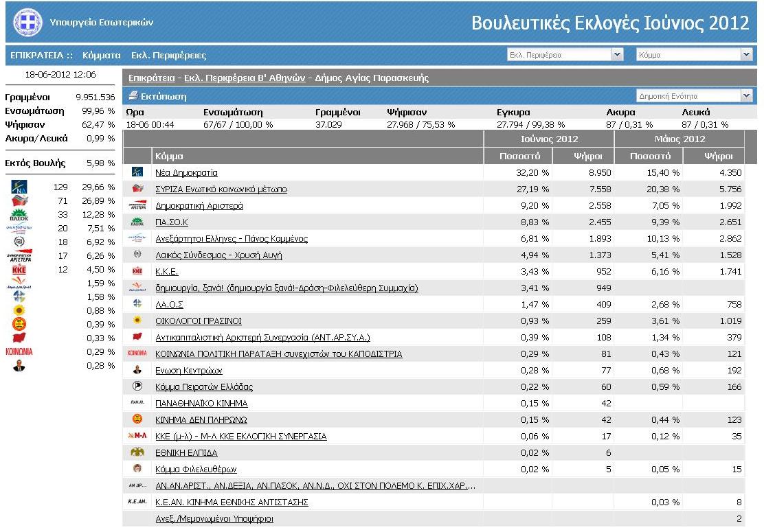
Task: Open the Κόμμα dropdown in the header
Action: click(x=693, y=55)
